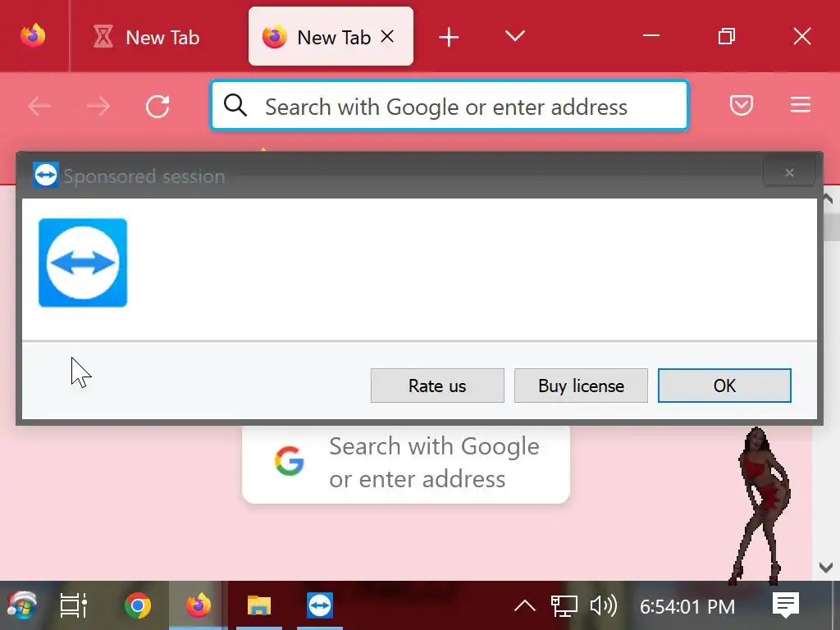Click the address bar magnifier icon

[235, 105]
